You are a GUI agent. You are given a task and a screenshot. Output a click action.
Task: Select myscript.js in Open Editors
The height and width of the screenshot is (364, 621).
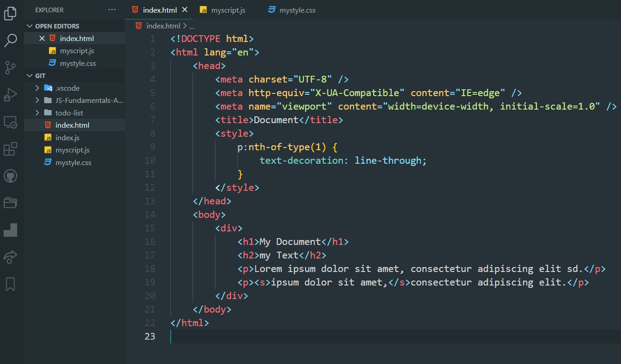(75, 51)
